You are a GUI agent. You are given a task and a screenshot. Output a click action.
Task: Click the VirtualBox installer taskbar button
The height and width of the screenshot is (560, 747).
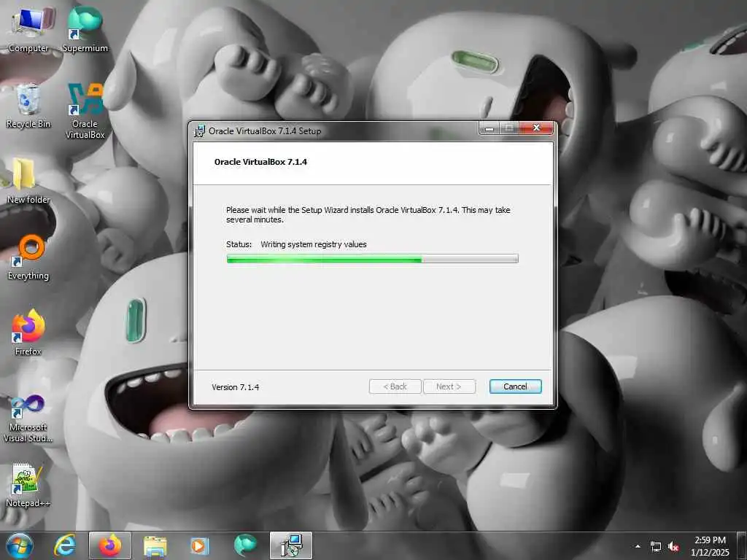coord(291,545)
